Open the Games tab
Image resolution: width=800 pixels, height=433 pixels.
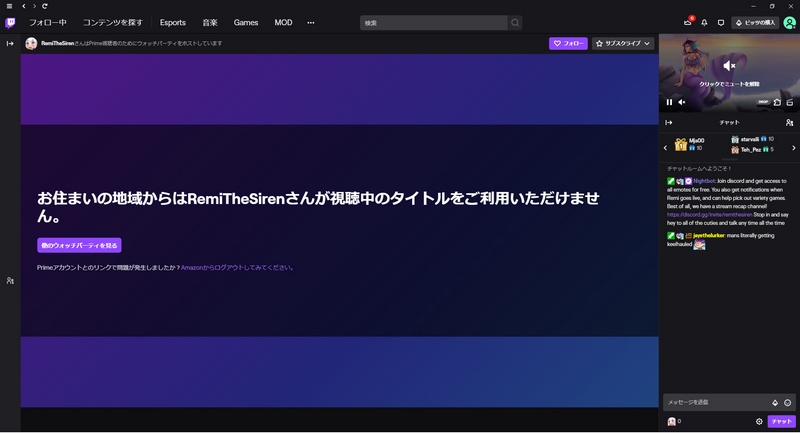click(246, 22)
